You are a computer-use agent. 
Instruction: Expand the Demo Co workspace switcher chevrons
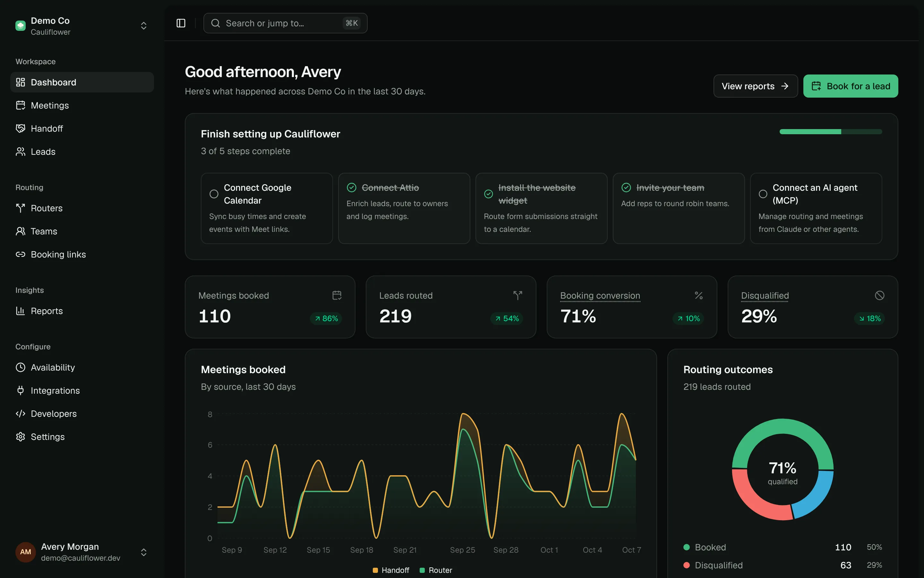143,26
